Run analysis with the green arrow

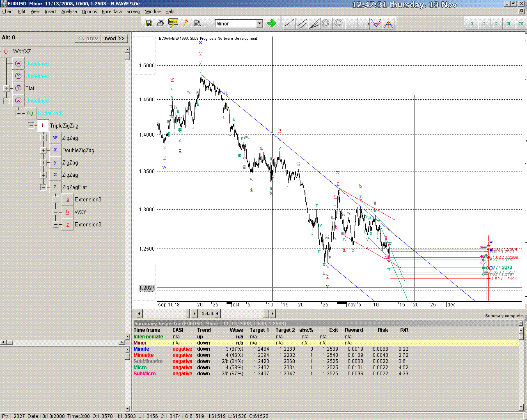pos(271,23)
